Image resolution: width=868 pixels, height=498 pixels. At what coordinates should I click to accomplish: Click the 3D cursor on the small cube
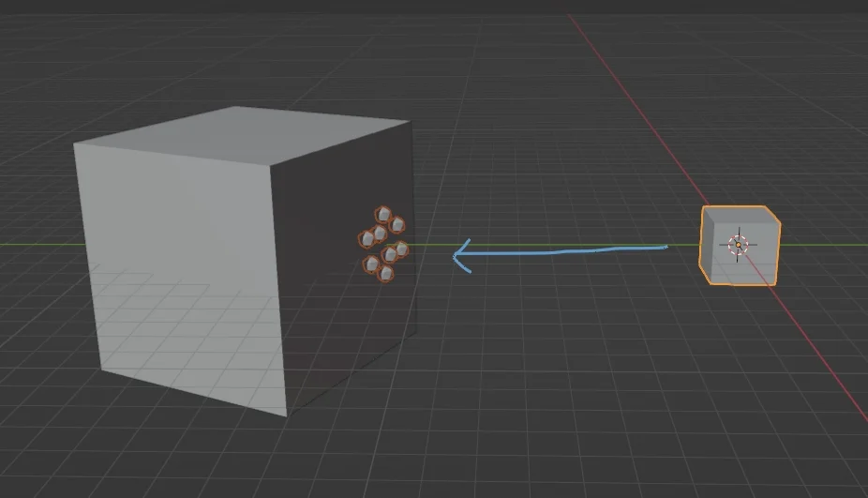coord(738,245)
